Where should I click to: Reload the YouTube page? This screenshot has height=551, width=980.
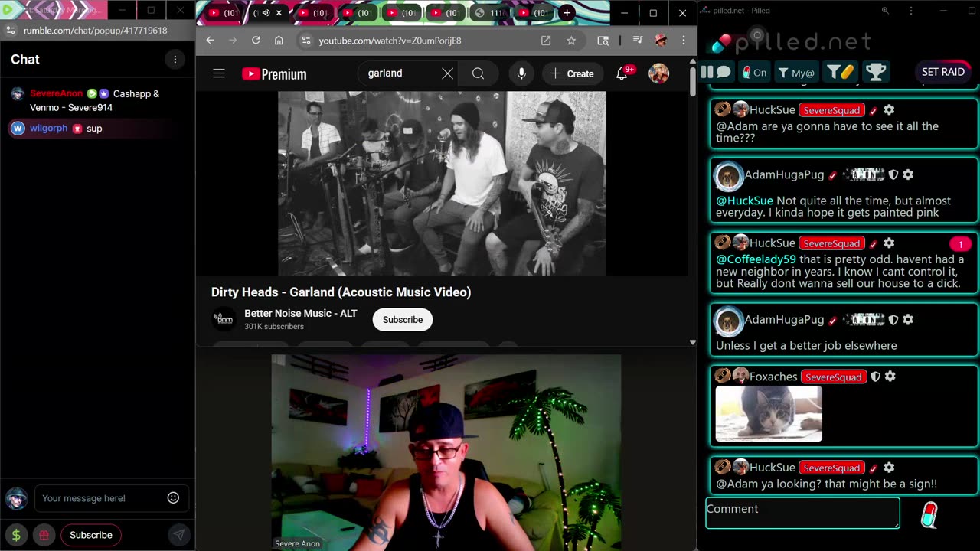(x=256, y=41)
